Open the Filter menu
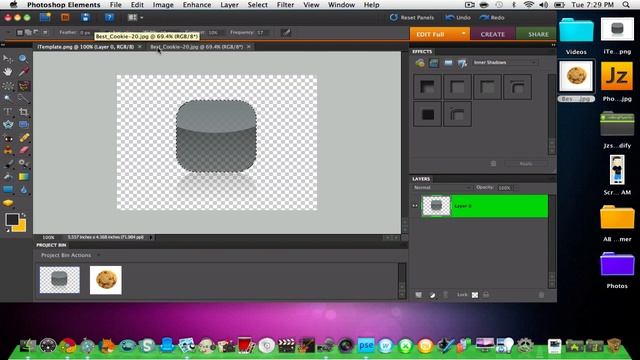Image resolution: width=640 pixels, height=360 pixels. click(x=285, y=5)
